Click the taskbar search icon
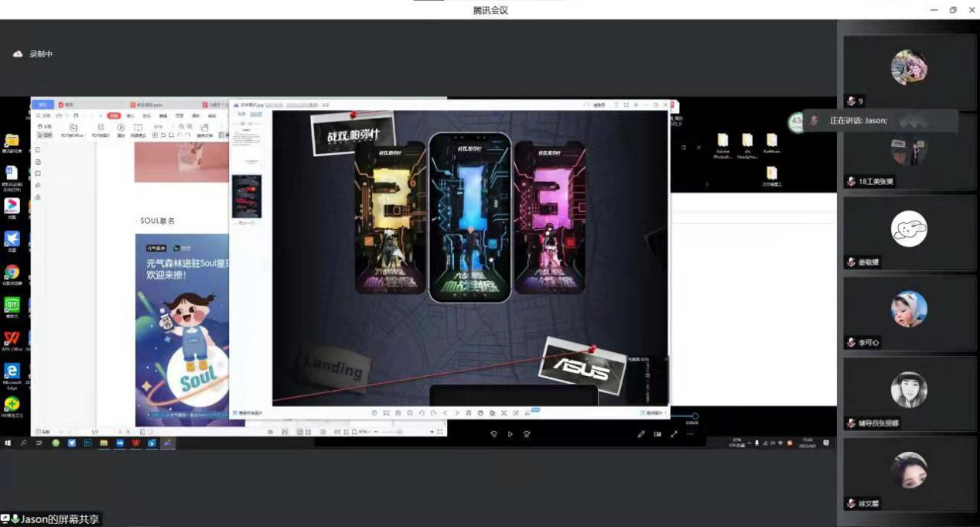The height and width of the screenshot is (527, 980). [24, 443]
